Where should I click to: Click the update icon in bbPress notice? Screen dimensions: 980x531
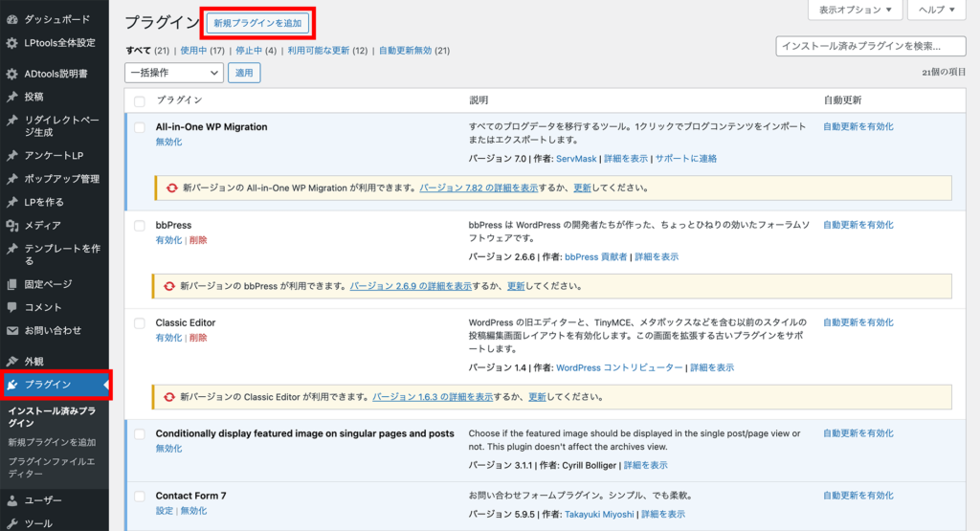pos(168,286)
